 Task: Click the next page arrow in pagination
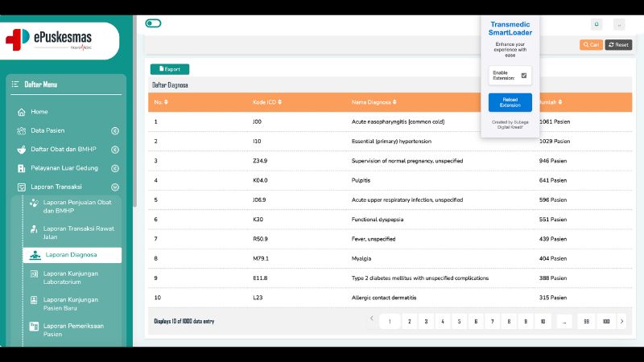(x=621, y=322)
